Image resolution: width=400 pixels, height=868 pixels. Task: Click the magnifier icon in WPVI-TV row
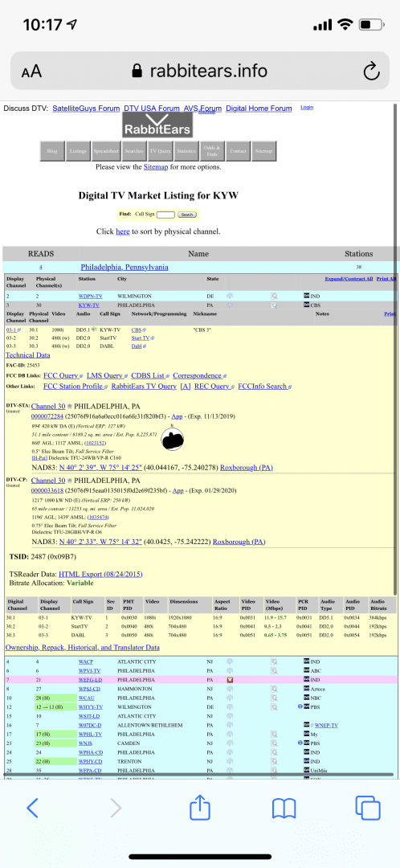(274, 670)
